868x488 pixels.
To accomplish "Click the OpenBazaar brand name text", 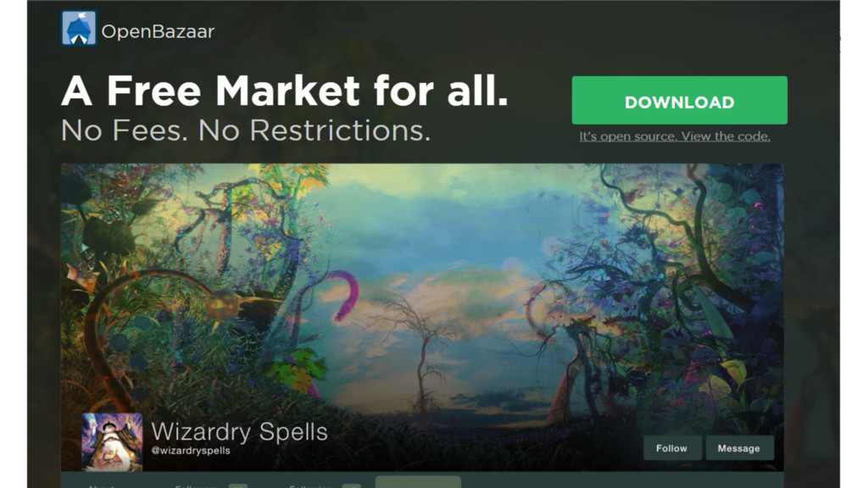I will tap(158, 31).
